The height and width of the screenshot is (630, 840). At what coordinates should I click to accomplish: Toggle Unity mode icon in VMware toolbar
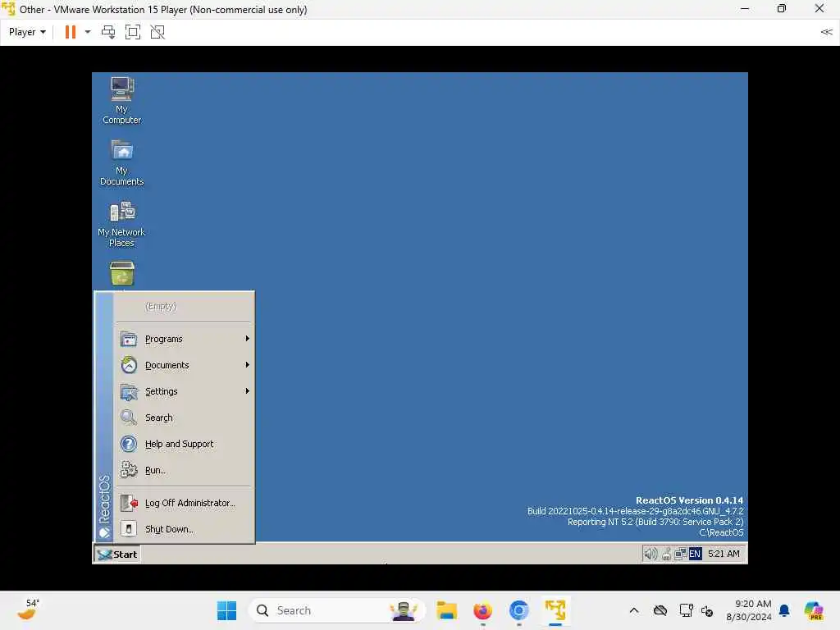[157, 32]
